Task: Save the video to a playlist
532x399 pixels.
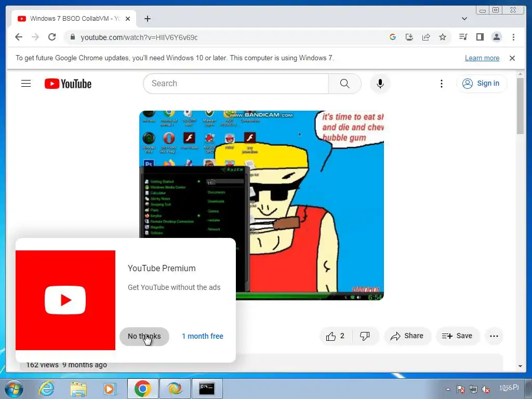Action: (x=457, y=336)
